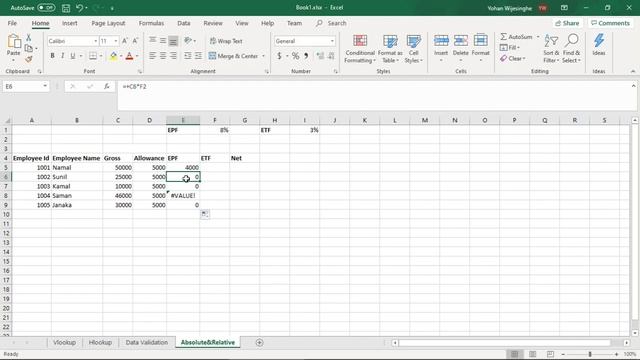Open Sort & Filter
Screen dimensions: 640x360
click(x=551, y=49)
